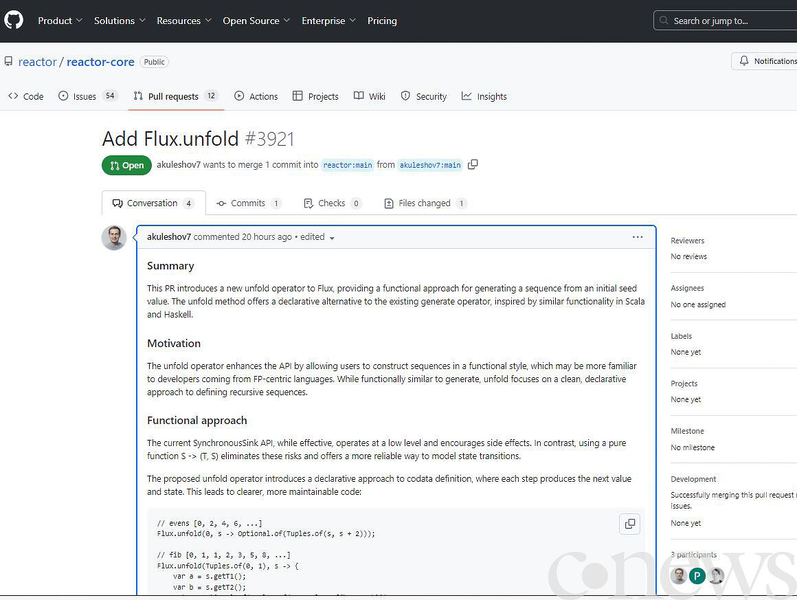797x600 pixels.
Task: Copy the code block contents
Action: coord(630,524)
